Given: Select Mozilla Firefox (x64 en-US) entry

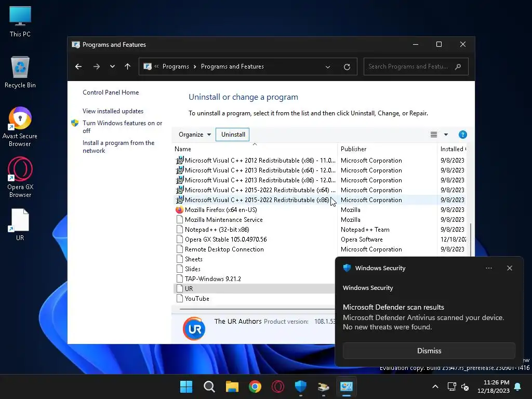Looking at the screenshot, I should (321, 210).
